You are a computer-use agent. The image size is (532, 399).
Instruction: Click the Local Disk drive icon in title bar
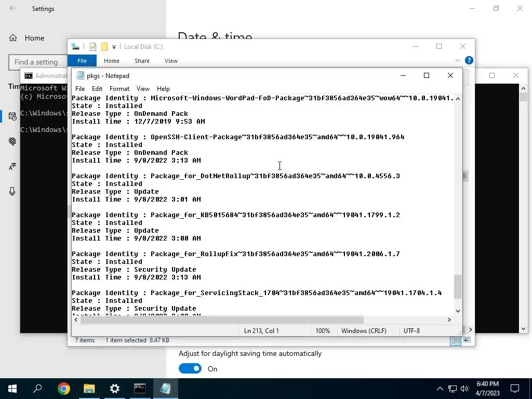[x=75, y=47]
